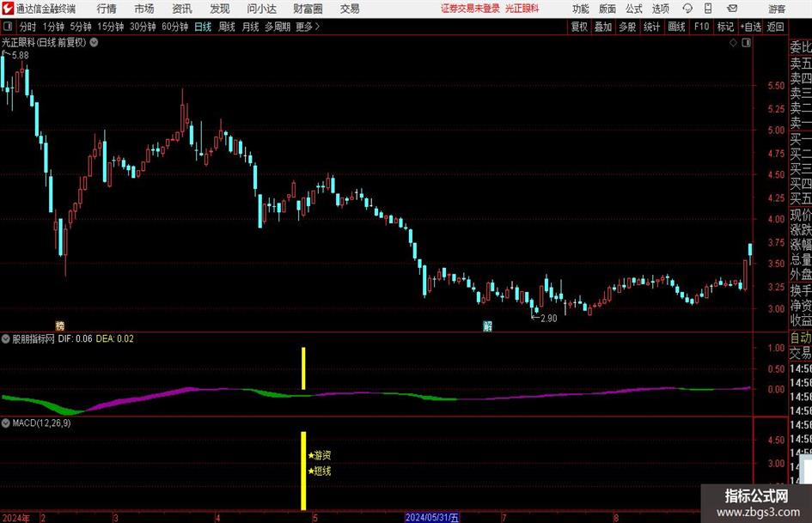Open the 版面 menu
This screenshot has width=812, height=523.
click(x=607, y=9)
